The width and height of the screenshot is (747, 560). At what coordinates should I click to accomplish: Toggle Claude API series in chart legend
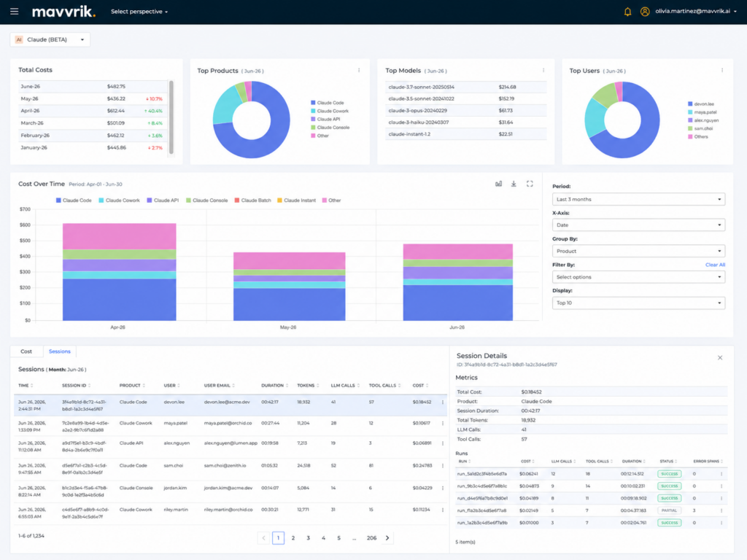[x=163, y=201]
